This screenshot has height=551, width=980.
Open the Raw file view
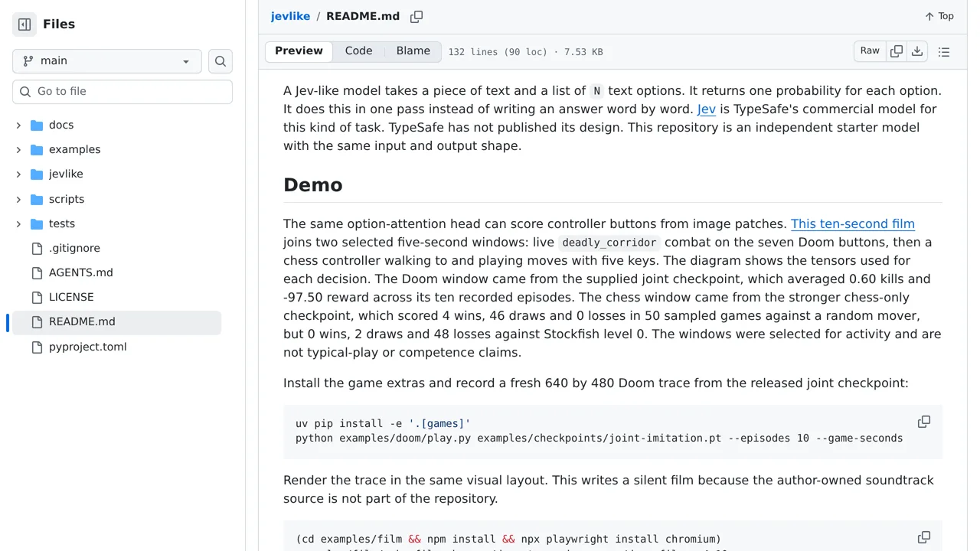click(870, 51)
